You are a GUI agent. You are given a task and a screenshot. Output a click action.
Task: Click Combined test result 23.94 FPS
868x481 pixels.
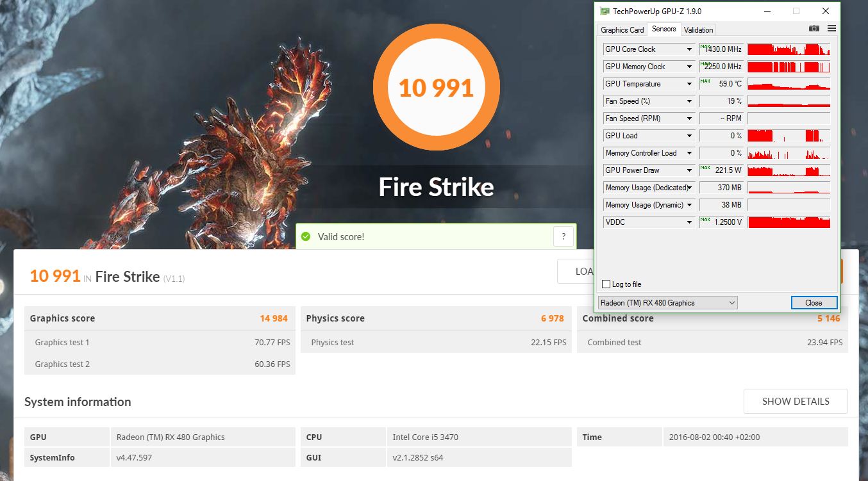pos(825,343)
